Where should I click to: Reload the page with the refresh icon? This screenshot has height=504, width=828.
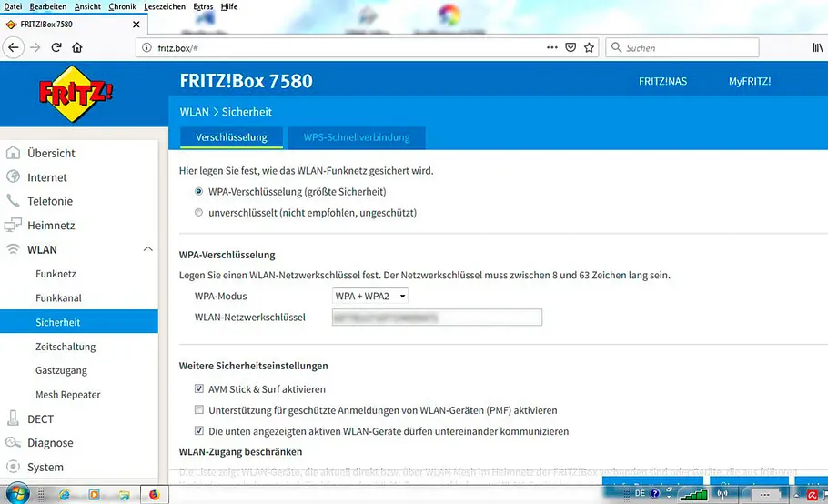tap(56, 47)
